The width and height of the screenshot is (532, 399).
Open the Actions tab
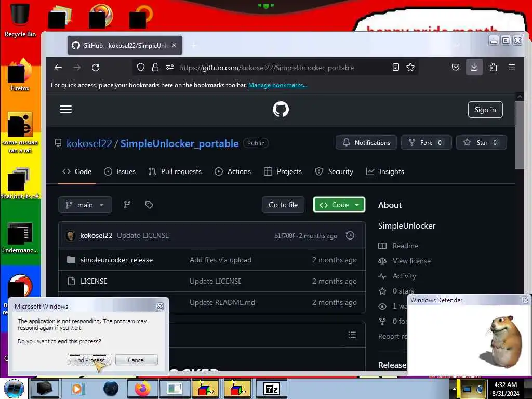tap(233, 171)
